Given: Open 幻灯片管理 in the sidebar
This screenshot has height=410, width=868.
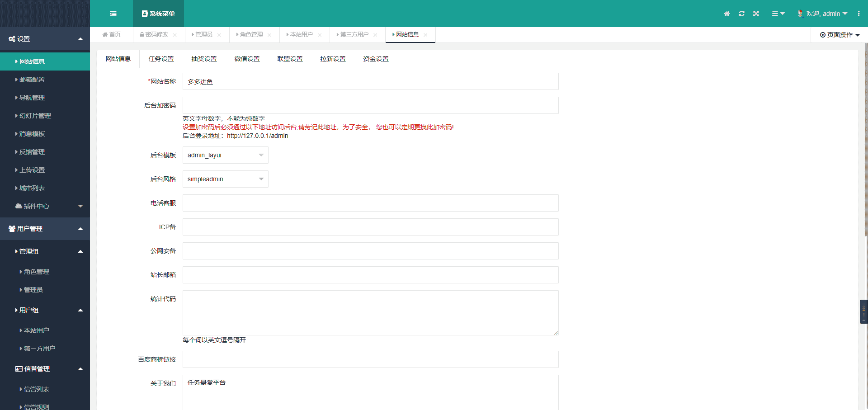Looking at the screenshot, I should 35,116.
